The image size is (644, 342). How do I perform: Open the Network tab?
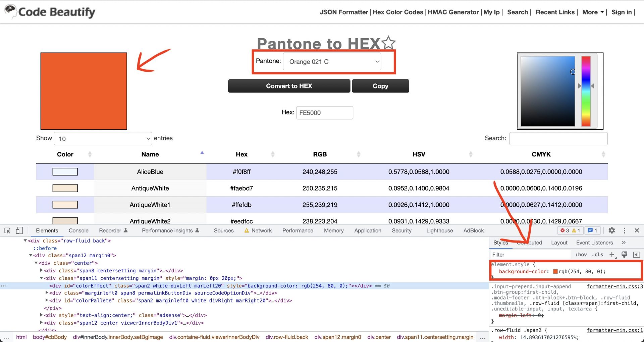click(x=258, y=230)
